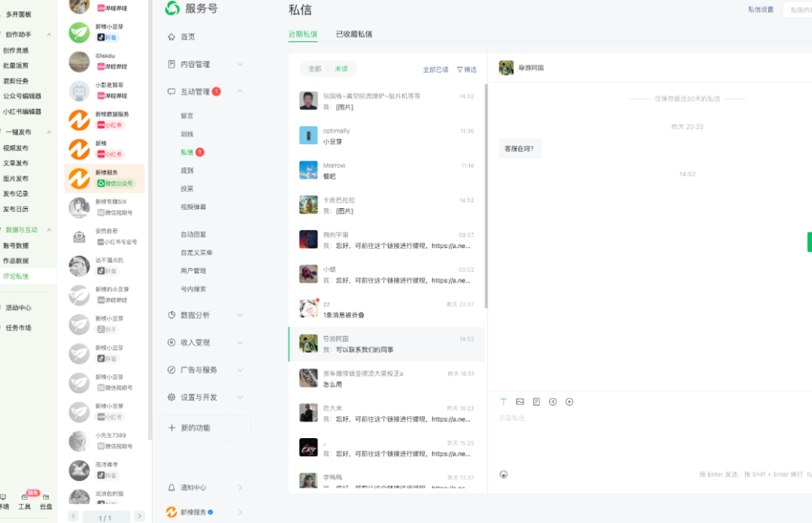
Task: Select the video reply icon
Action: (569, 402)
